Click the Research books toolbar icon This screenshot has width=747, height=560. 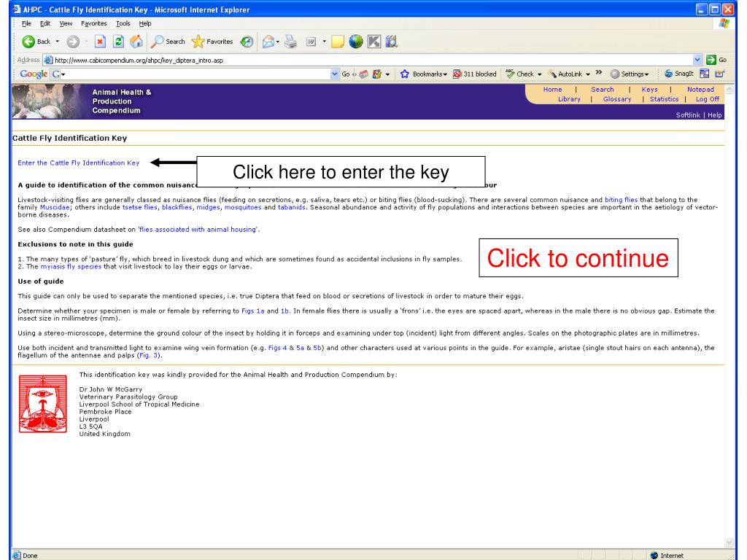pyautogui.click(x=392, y=42)
